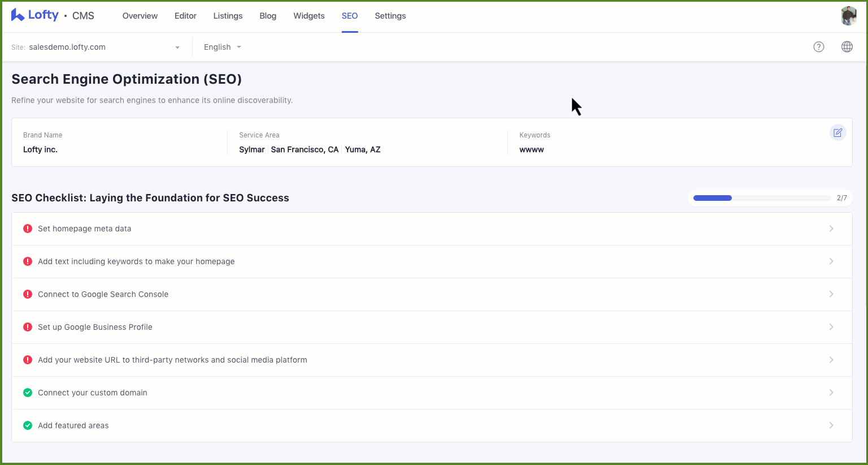Open the English language dropdown
The image size is (868, 465).
tap(223, 47)
